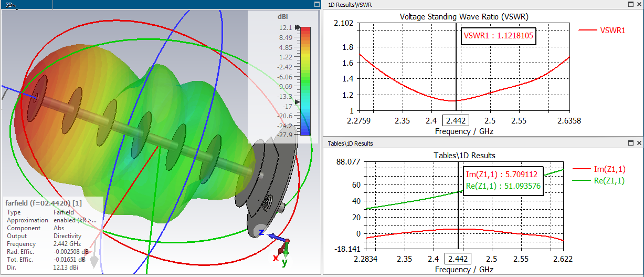Click the VSWR1 : 1.1218105 marker label

click(x=499, y=36)
